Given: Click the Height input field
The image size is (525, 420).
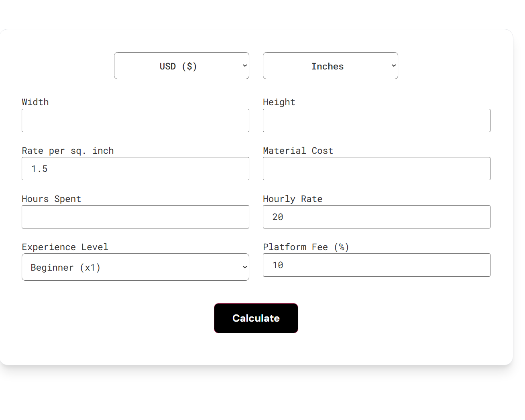Looking at the screenshot, I should pos(376,120).
